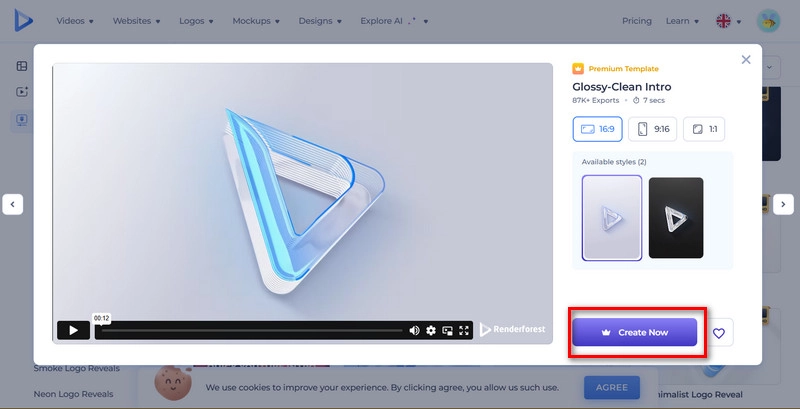
Task: Switch video to theater mode
Action: pos(447,330)
